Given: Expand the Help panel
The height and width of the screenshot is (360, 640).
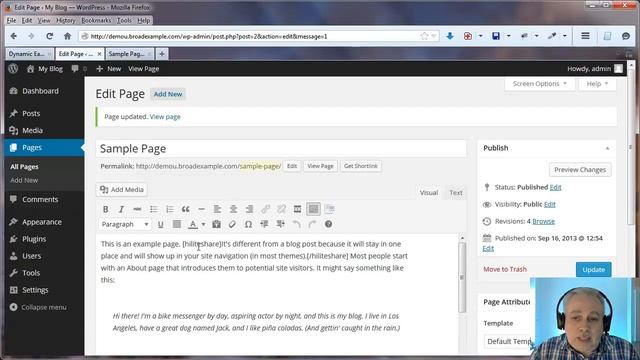Looking at the screenshot, I should 597,84.
